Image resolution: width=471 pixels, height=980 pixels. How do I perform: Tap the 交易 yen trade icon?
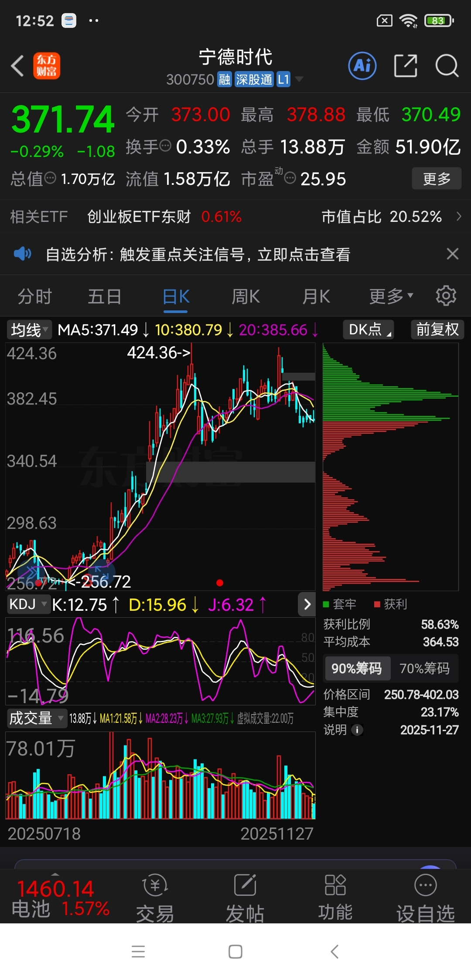(155, 885)
